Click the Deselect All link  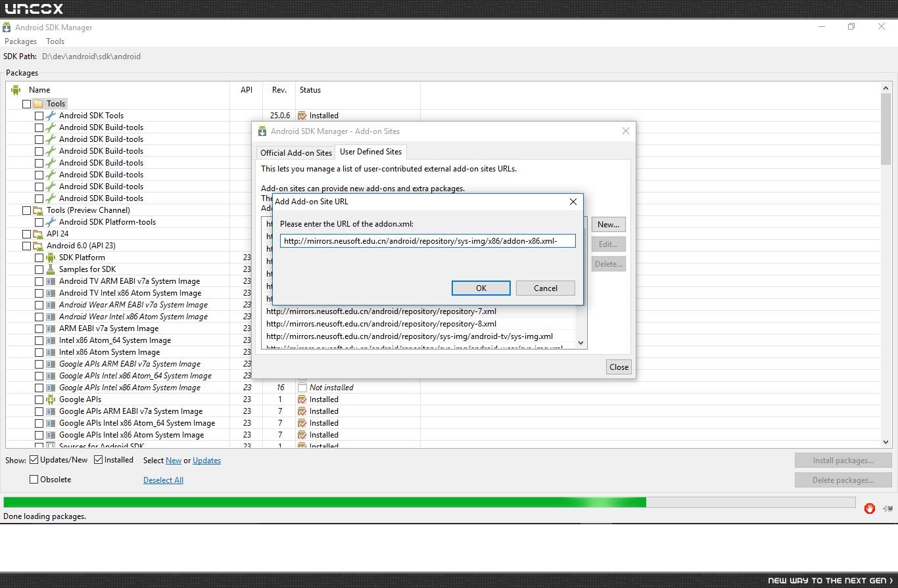[163, 480]
